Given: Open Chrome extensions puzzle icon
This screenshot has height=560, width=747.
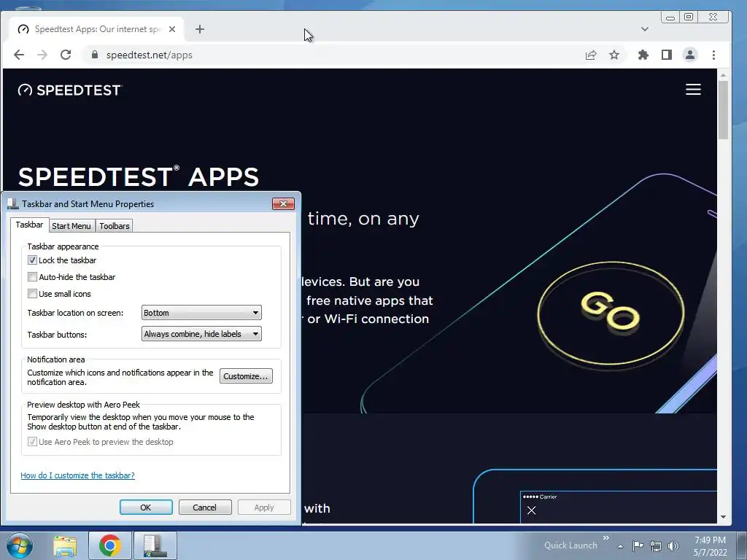Looking at the screenshot, I should pyautogui.click(x=643, y=55).
